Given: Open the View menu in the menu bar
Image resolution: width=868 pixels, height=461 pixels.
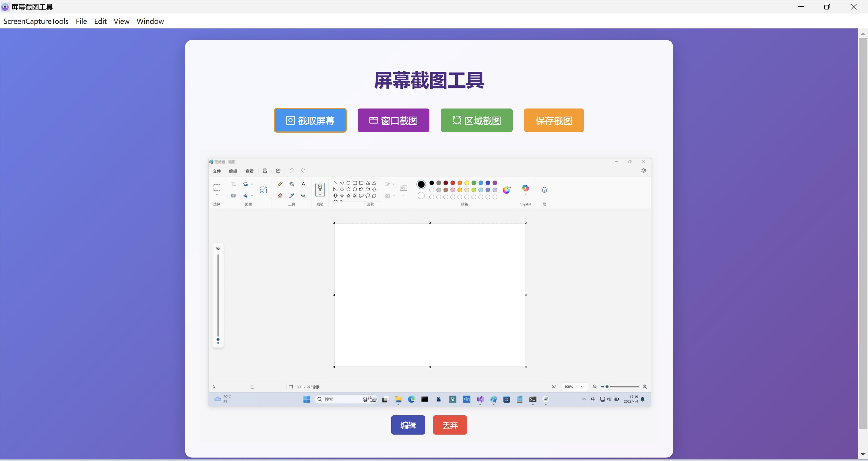Looking at the screenshot, I should tap(121, 21).
